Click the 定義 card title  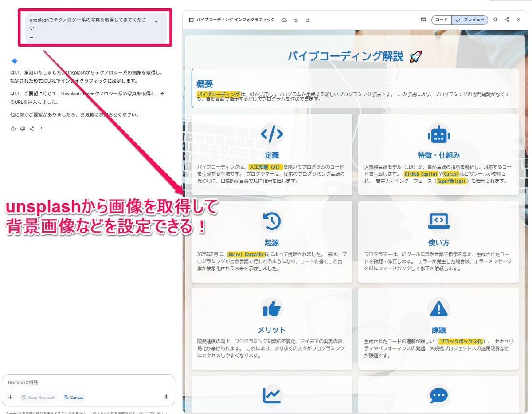click(x=272, y=155)
